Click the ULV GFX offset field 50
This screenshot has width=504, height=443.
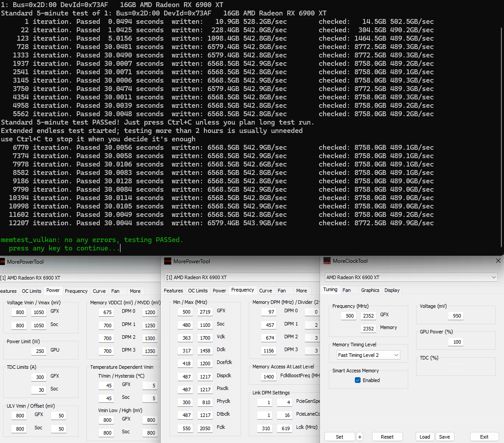(60, 416)
